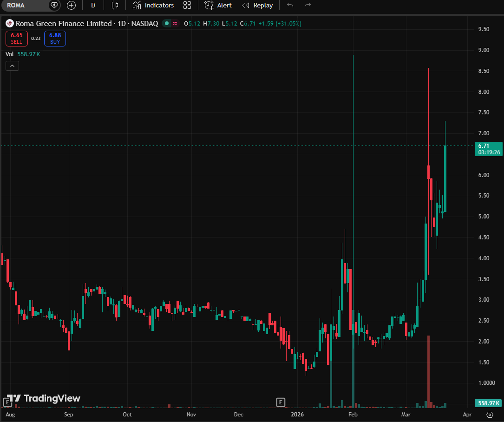Image resolution: width=504 pixels, height=422 pixels.
Task: Click the 6.71 current price label
Action: (x=489, y=149)
